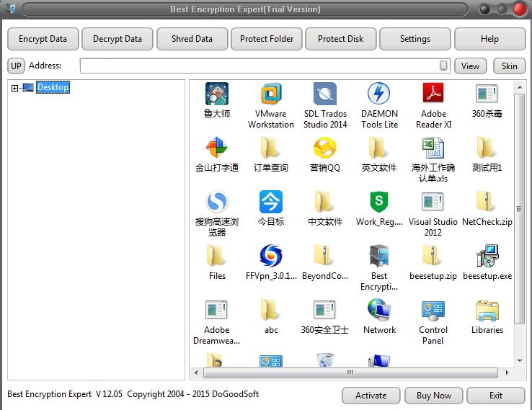Select the beesetup.zip archive
Screen dimensions: 532x410
(433, 256)
